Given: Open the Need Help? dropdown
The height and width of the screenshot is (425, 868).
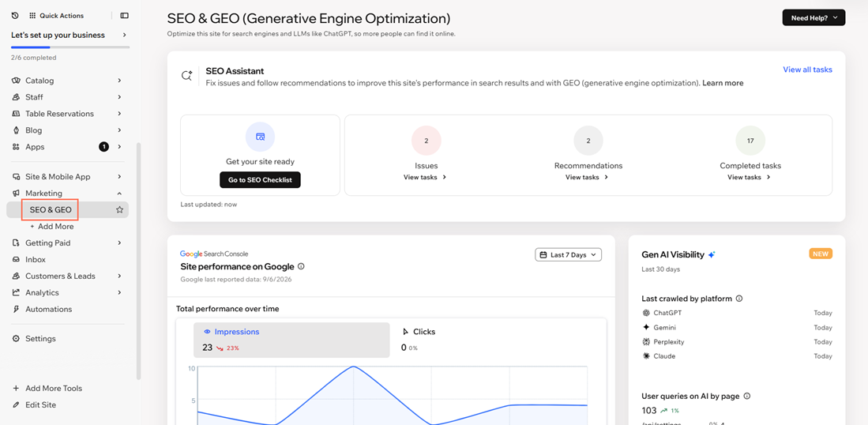Looking at the screenshot, I should [x=814, y=17].
